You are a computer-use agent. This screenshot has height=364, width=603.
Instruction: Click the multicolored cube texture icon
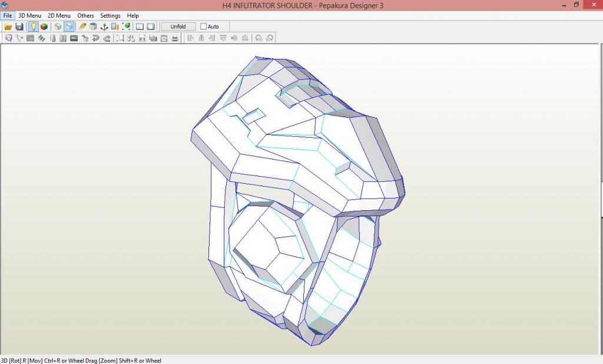(44, 27)
